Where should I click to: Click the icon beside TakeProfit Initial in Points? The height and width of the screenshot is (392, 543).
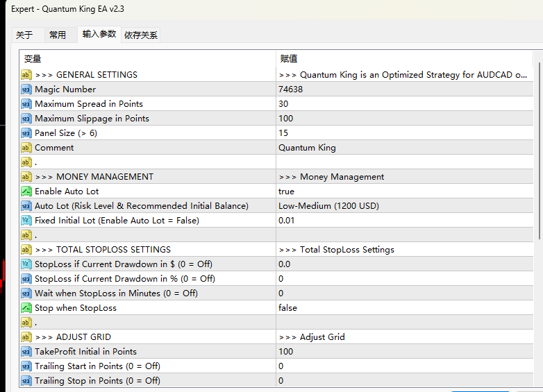point(26,352)
